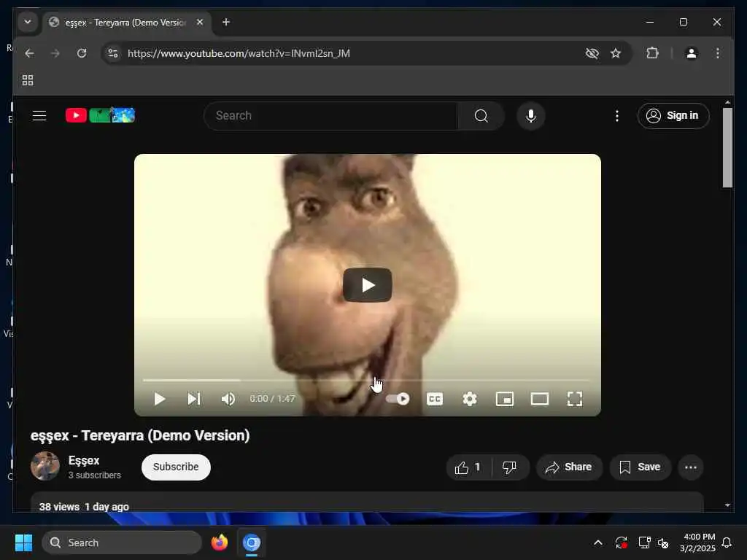Viewport: 747px width, 560px height.
Task: Launch Firefox from taskbar
Action: click(219, 542)
